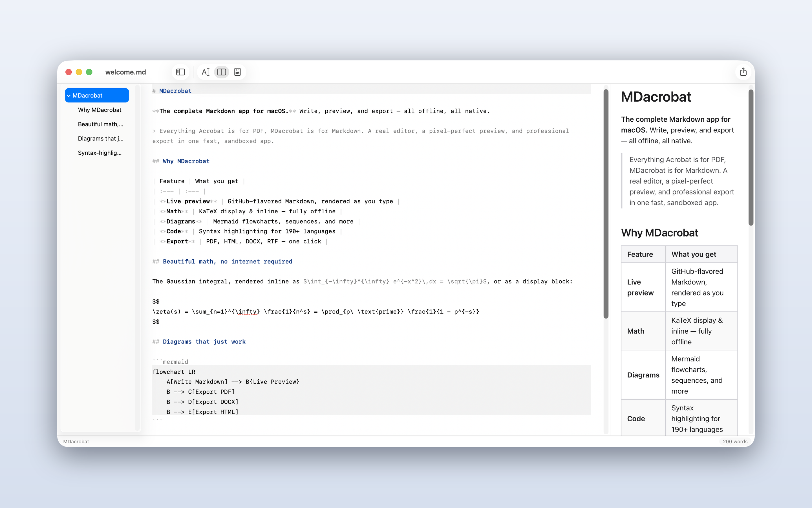Click the Gaussian integral paragraph in editor

pos(362,282)
